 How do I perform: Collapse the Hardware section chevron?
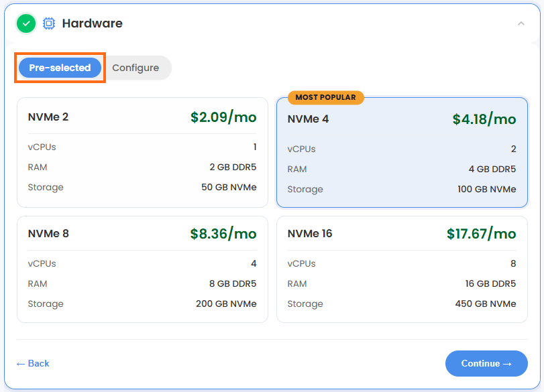coord(521,23)
